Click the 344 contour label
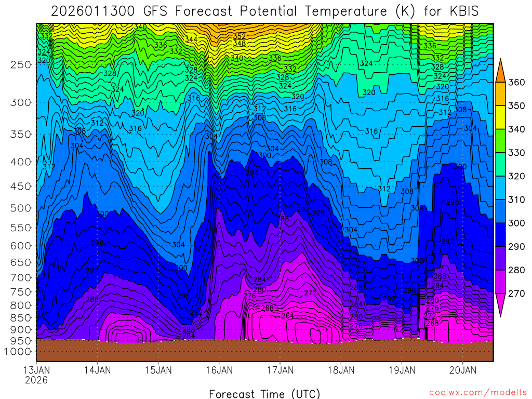 click(191, 39)
